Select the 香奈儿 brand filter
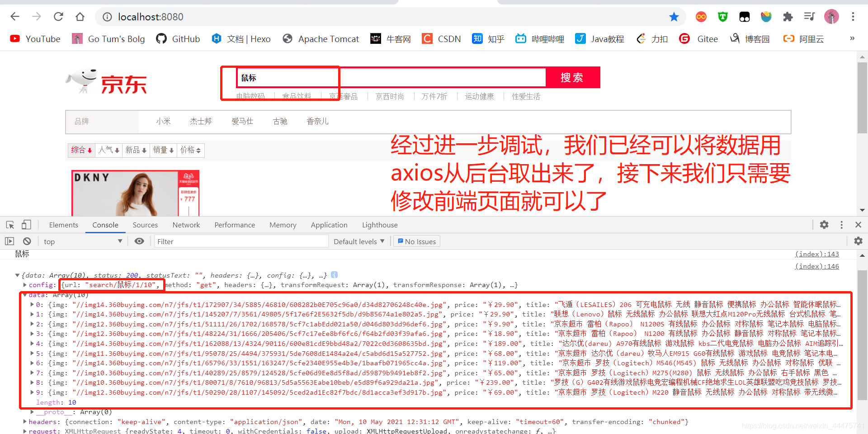 pos(318,121)
